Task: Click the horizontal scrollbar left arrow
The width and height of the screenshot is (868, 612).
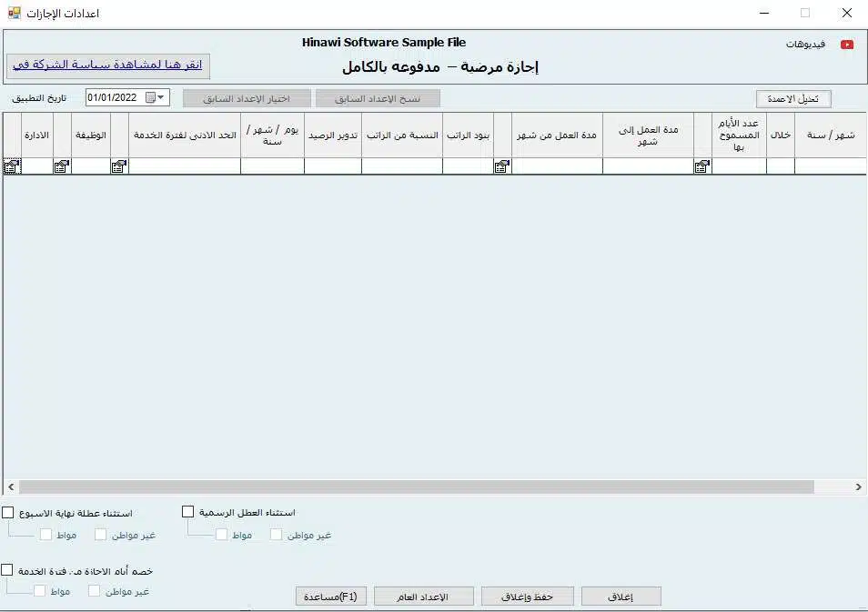Action: point(10,487)
